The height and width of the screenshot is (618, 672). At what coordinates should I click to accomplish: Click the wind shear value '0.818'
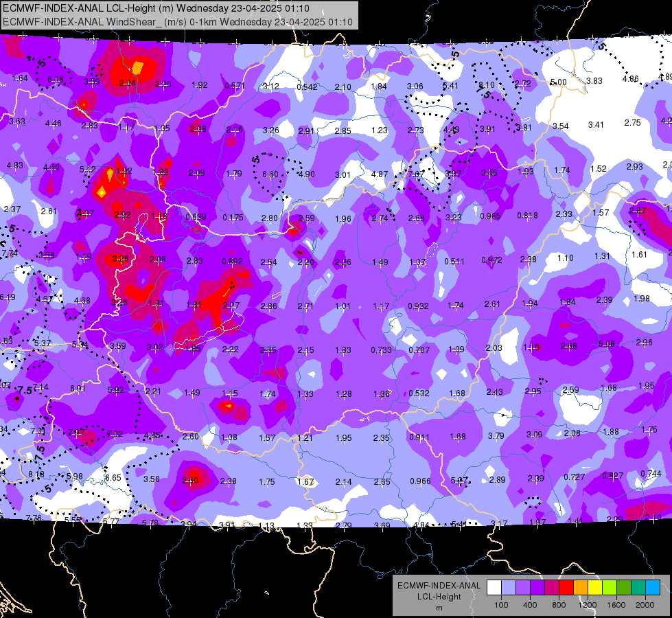[527, 216]
